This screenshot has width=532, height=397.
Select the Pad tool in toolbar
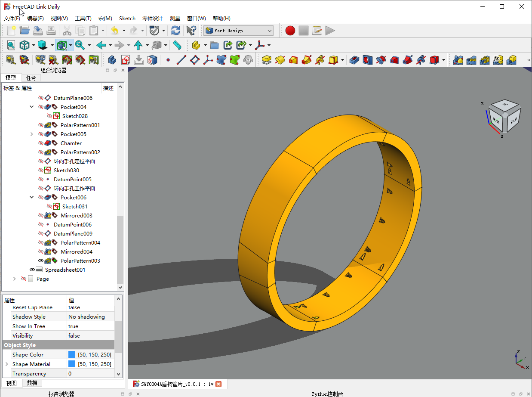[x=266, y=60]
